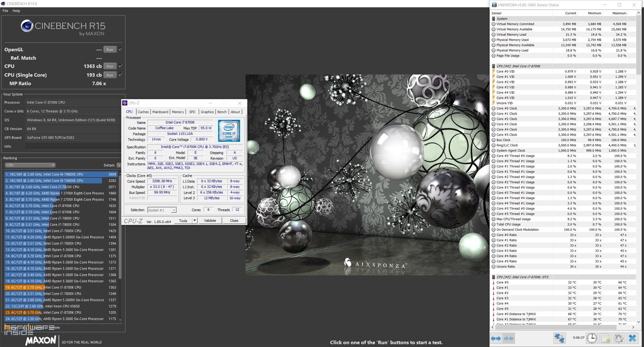
Task: Select the Uncore Ratio sensor icon
Action: pyautogui.click(x=493, y=267)
